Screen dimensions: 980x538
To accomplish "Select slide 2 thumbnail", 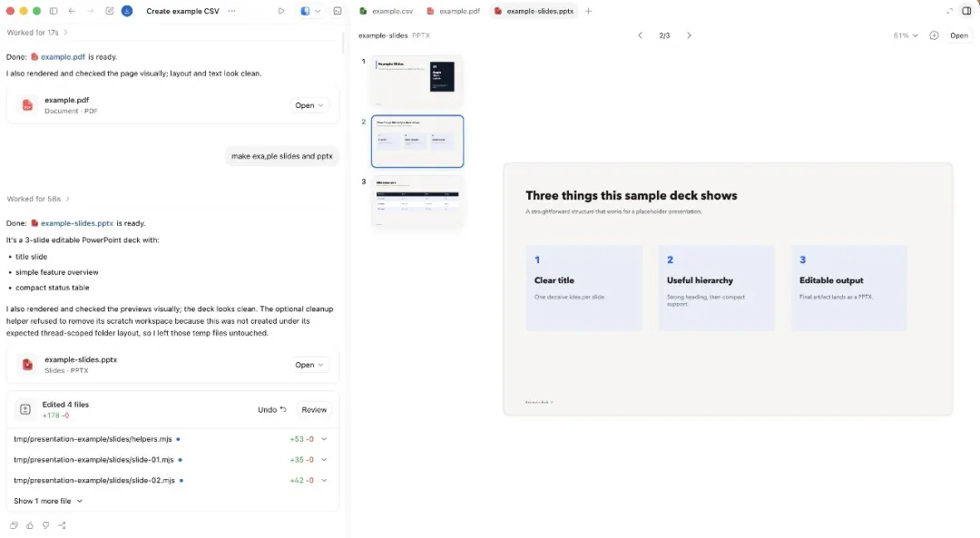I will point(417,142).
